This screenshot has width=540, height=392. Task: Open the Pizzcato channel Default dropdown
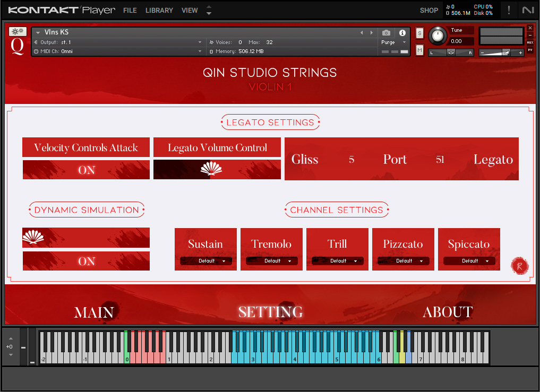[404, 261]
